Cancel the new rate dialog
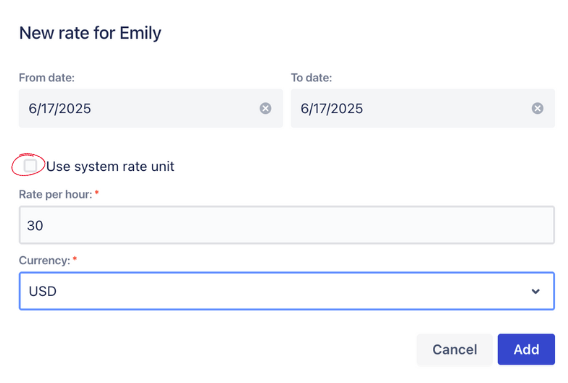The width and height of the screenshot is (568, 383). [x=454, y=349]
